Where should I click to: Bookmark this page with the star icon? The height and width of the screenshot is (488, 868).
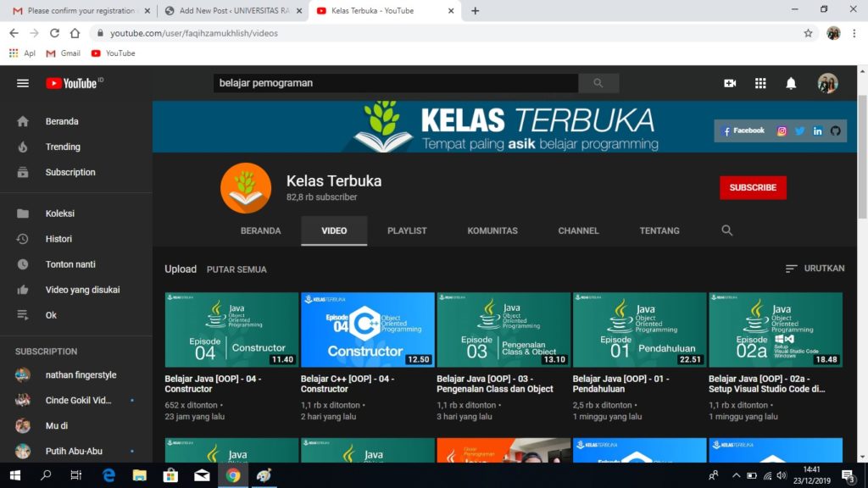(x=808, y=33)
